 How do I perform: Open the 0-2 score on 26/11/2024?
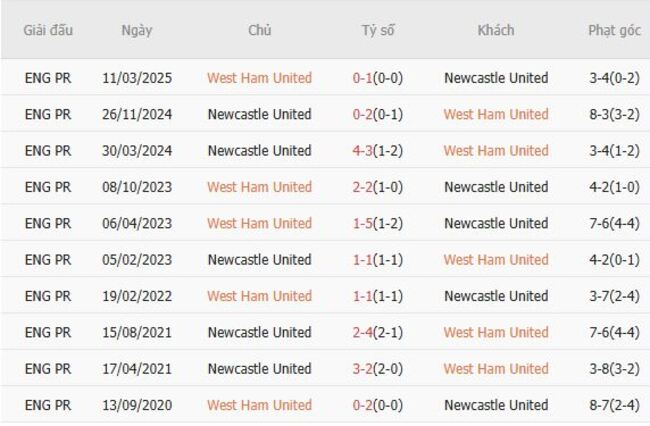pyautogui.click(x=363, y=114)
